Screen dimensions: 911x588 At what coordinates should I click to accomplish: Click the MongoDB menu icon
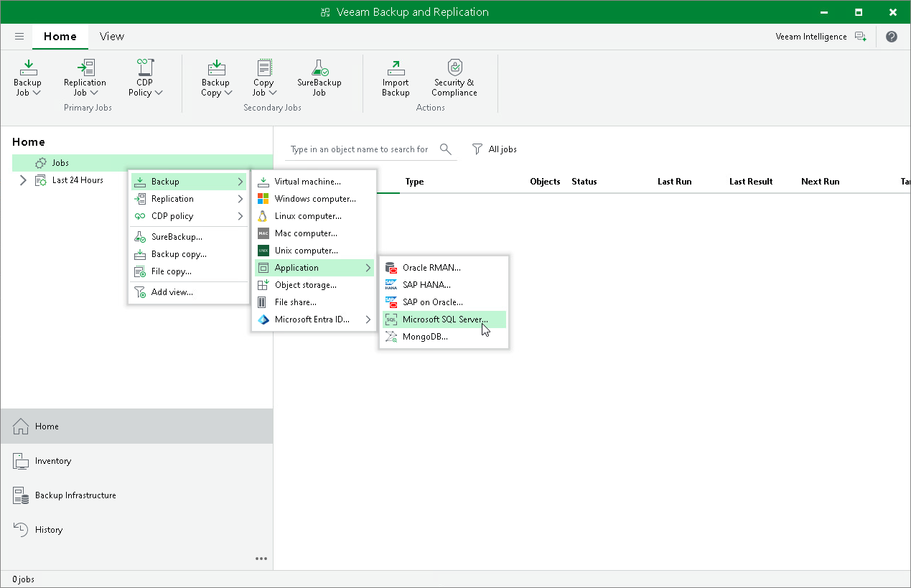click(x=391, y=337)
